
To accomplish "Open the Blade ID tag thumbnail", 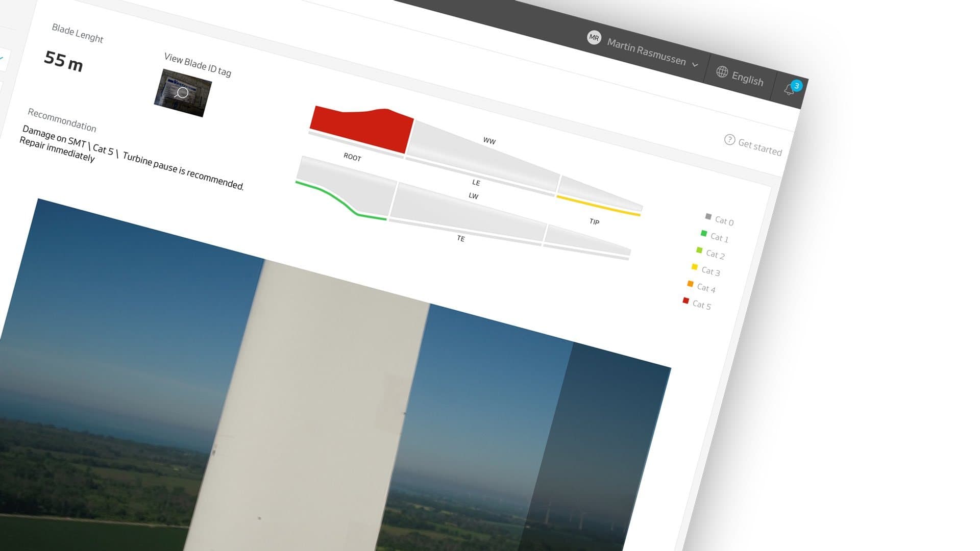I will coord(183,93).
